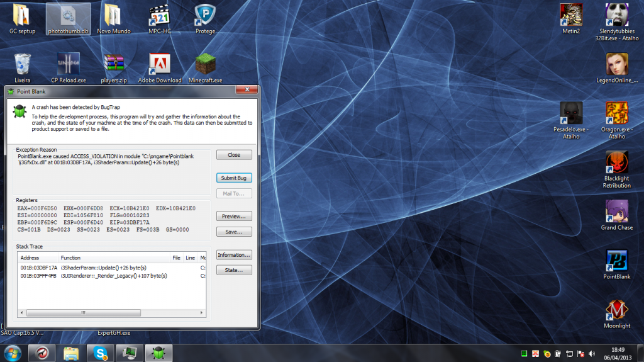Open the Preview... dialog button

(x=234, y=216)
